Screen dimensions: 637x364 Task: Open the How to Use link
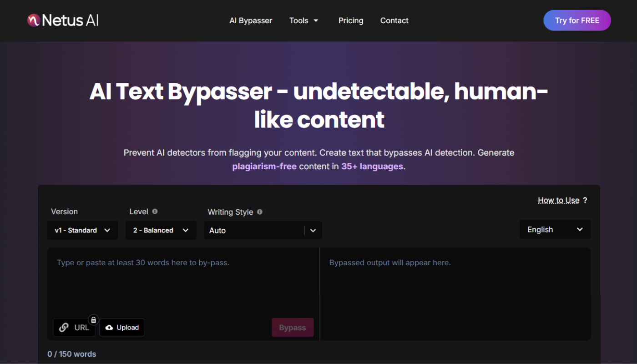pyautogui.click(x=558, y=200)
